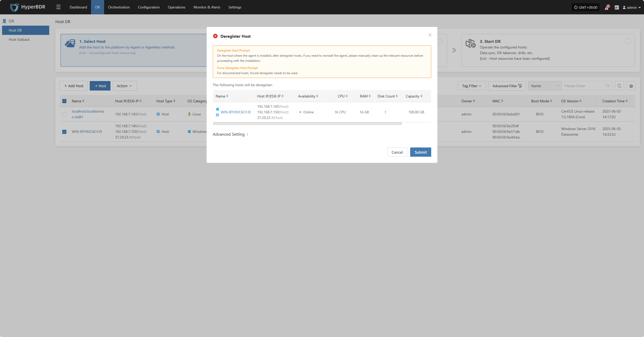Click Host type icon in localhost row
644x337 pixels.
(158, 114)
